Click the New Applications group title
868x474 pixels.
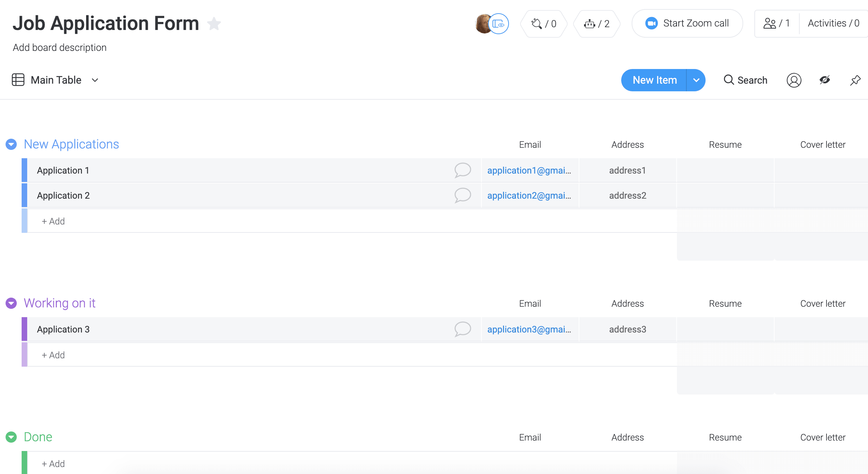tap(71, 144)
